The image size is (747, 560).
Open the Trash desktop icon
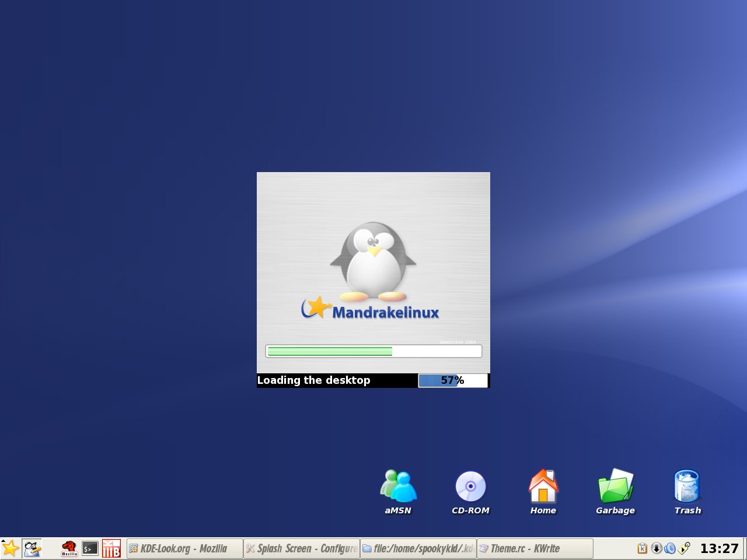687,492
